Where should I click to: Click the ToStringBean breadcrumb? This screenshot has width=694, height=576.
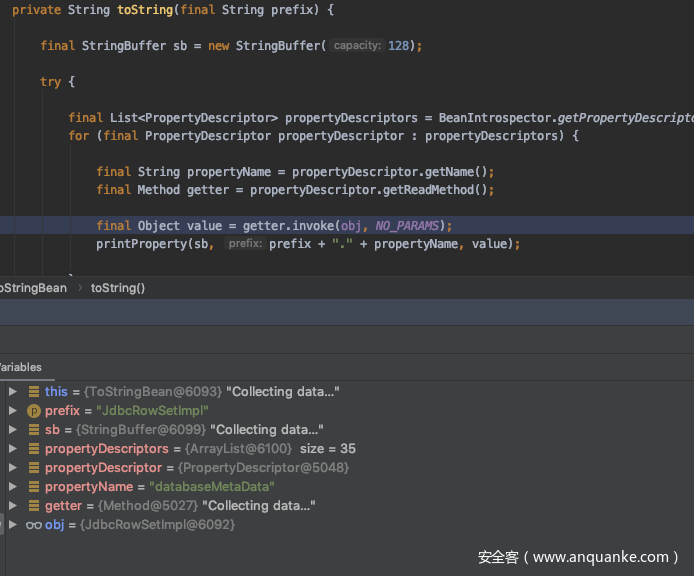coord(32,288)
